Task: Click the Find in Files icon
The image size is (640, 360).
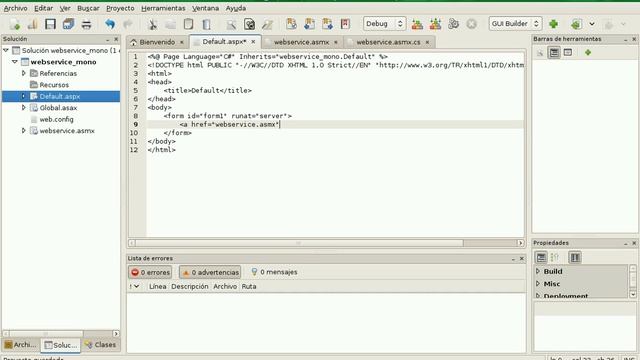Action: (249, 24)
